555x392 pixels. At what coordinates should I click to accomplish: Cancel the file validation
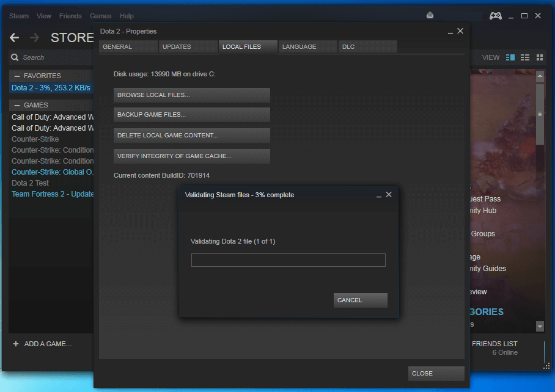point(361,300)
